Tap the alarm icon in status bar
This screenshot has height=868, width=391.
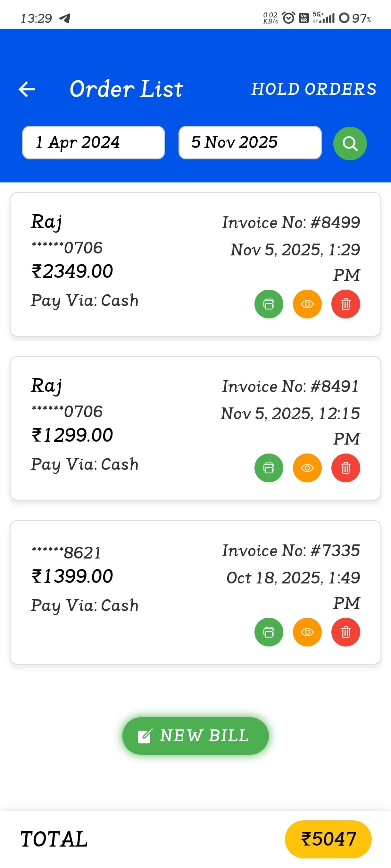coord(288,18)
